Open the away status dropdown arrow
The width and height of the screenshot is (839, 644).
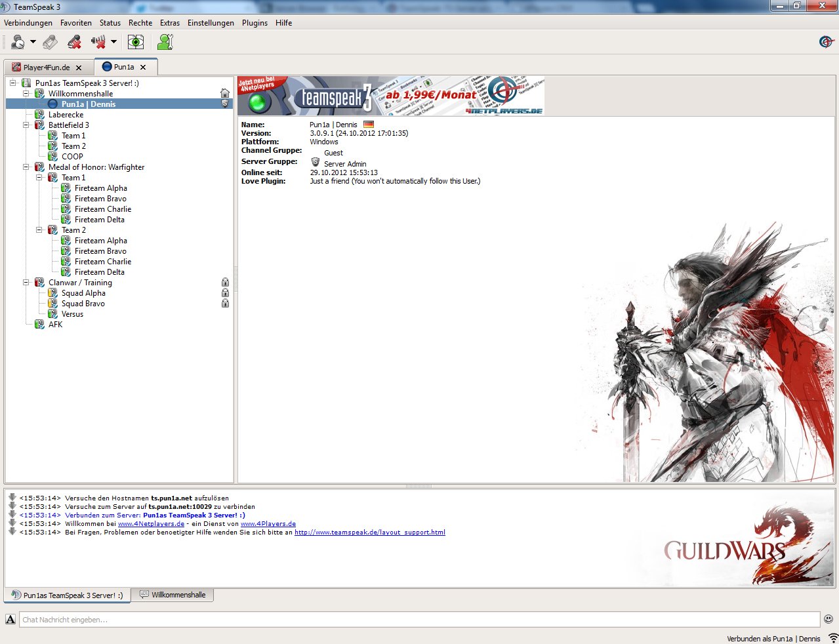(x=33, y=42)
